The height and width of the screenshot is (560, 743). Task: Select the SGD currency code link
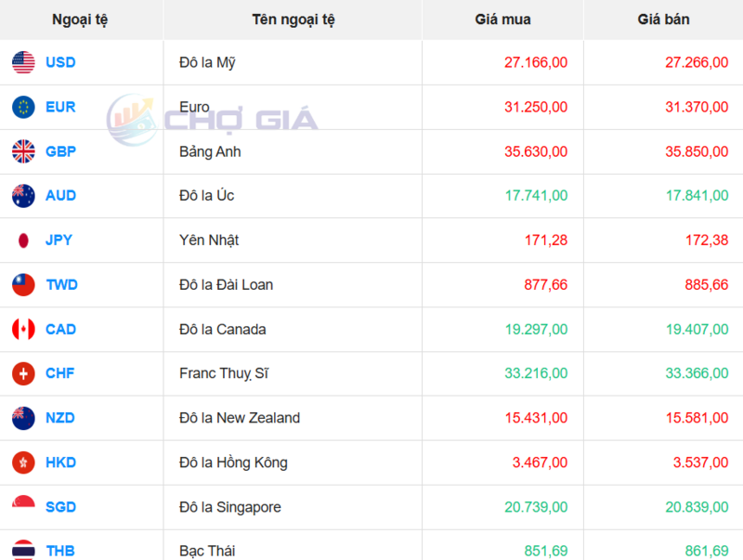click(60, 507)
